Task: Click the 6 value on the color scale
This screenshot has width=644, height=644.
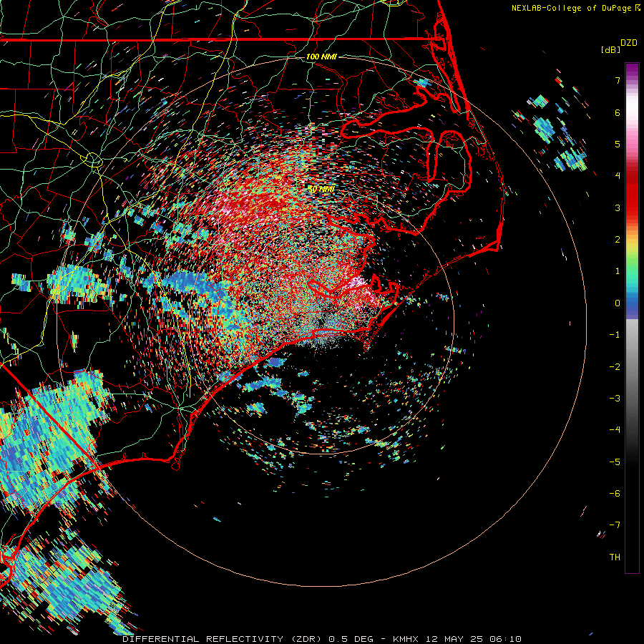Action: click(618, 112)
